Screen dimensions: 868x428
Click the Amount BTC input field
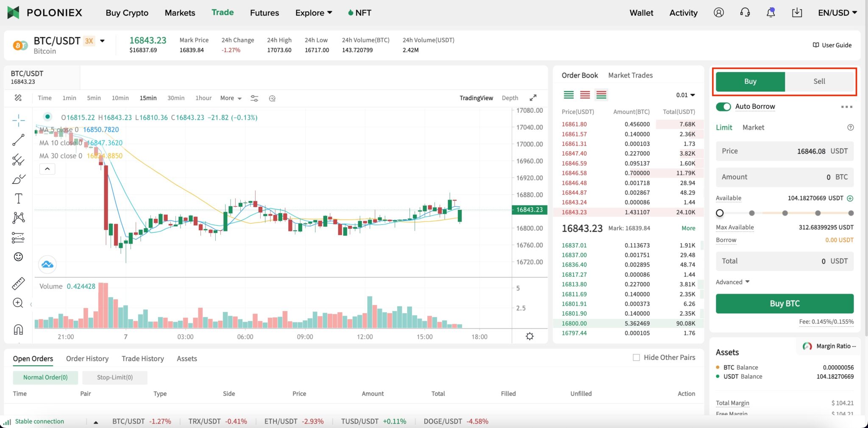(x=785, y=177)
